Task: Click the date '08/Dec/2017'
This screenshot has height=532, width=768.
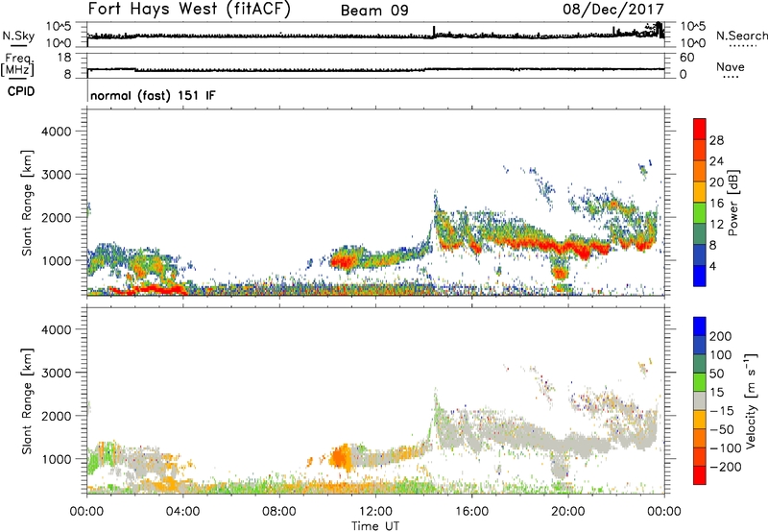Action: pyautogui.click(x=613, y=10)
